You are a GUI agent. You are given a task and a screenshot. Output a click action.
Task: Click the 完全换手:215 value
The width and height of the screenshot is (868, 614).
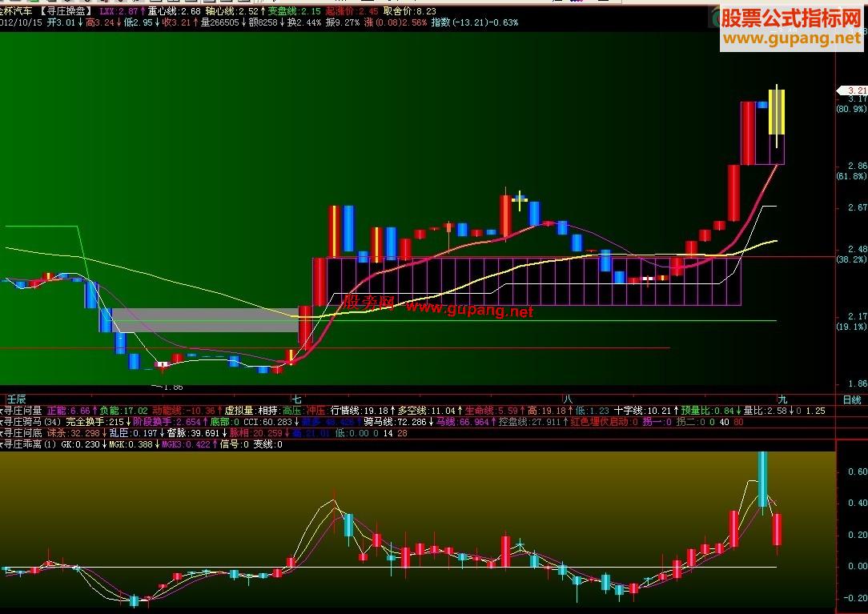pos(94,422)
